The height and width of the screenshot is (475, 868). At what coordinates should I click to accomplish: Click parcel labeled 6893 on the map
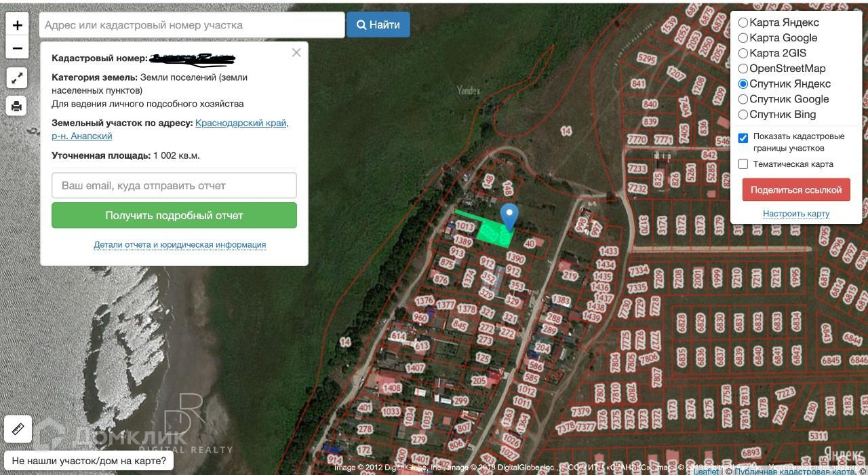click(x=751, y=453)
